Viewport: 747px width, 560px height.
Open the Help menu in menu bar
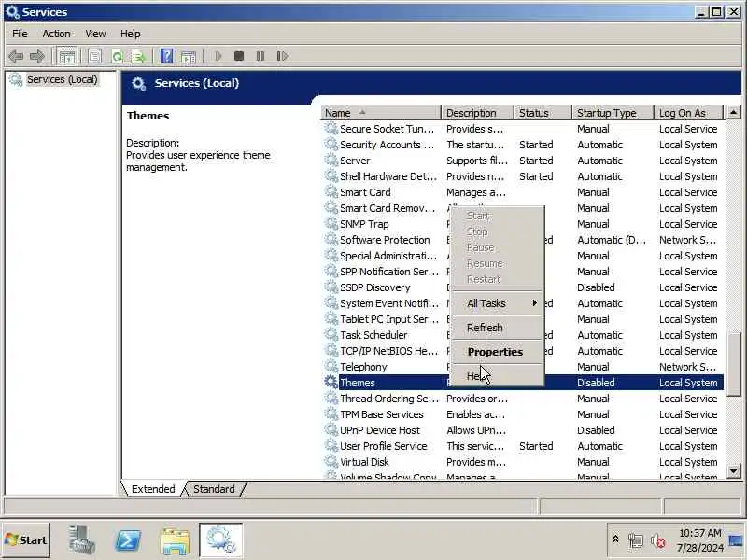[130, 34]
